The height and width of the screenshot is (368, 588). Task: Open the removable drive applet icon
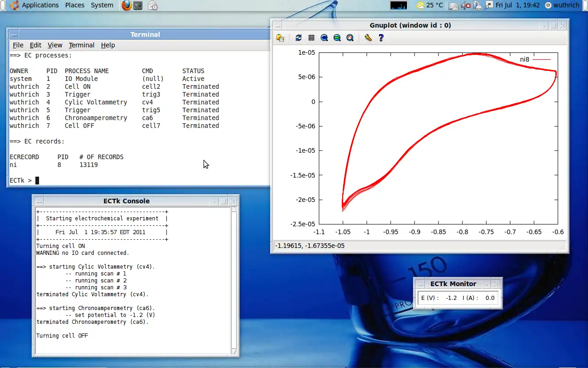pyautogui.click(x=454, y=6)
